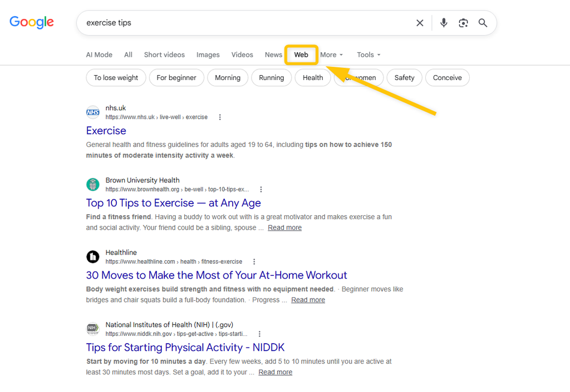Click the NHS favicon
The width and height of the screenshot is (570, 392).
[93, 112]
